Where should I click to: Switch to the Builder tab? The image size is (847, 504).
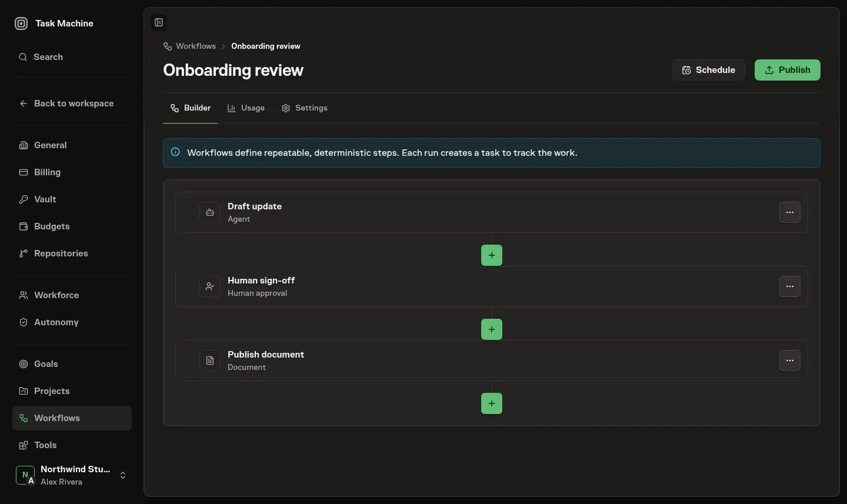(190, 108)
